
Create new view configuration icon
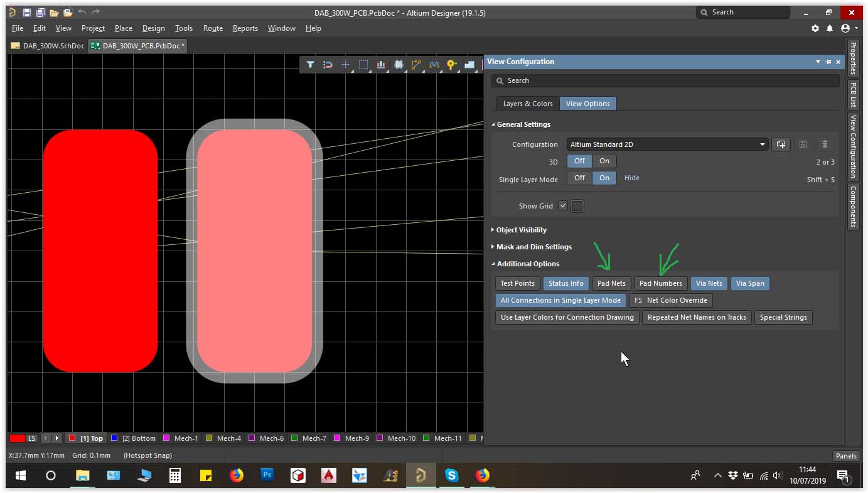(x=780, y=144)
